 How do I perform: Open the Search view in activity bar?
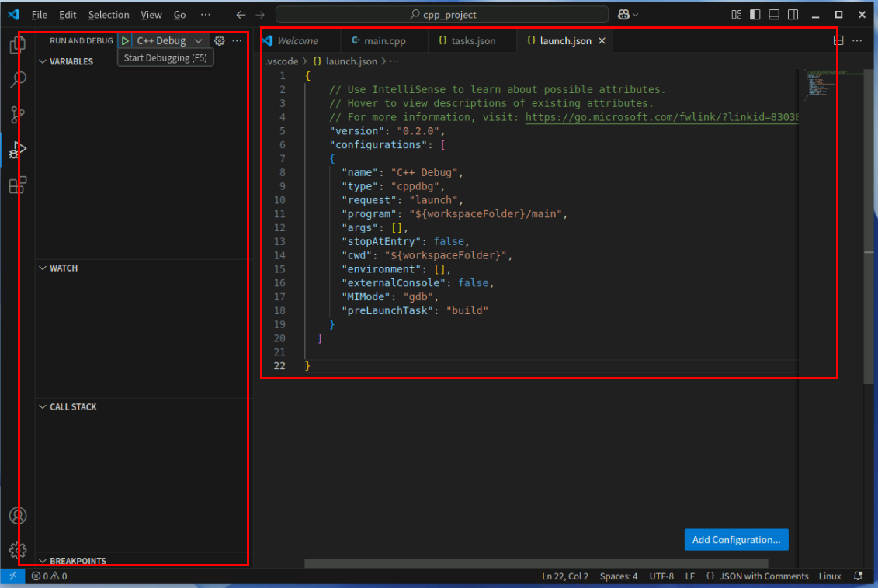17,79
